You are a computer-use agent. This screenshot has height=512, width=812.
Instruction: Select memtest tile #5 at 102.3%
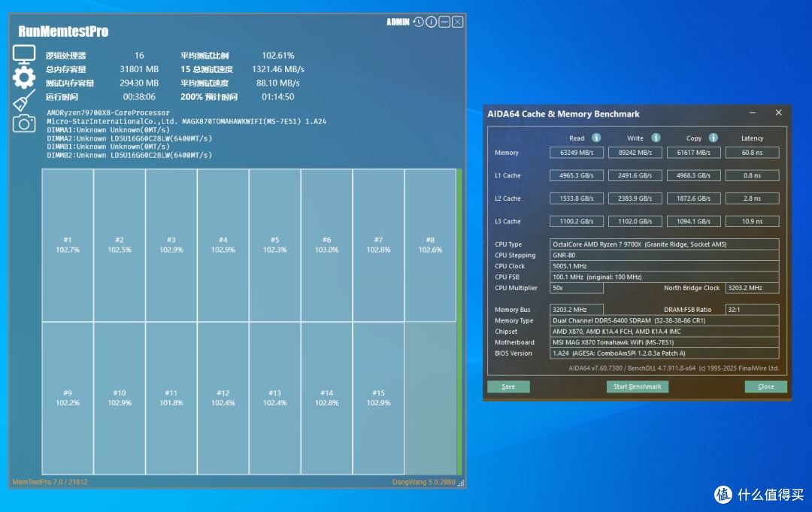tap(275, 245)
